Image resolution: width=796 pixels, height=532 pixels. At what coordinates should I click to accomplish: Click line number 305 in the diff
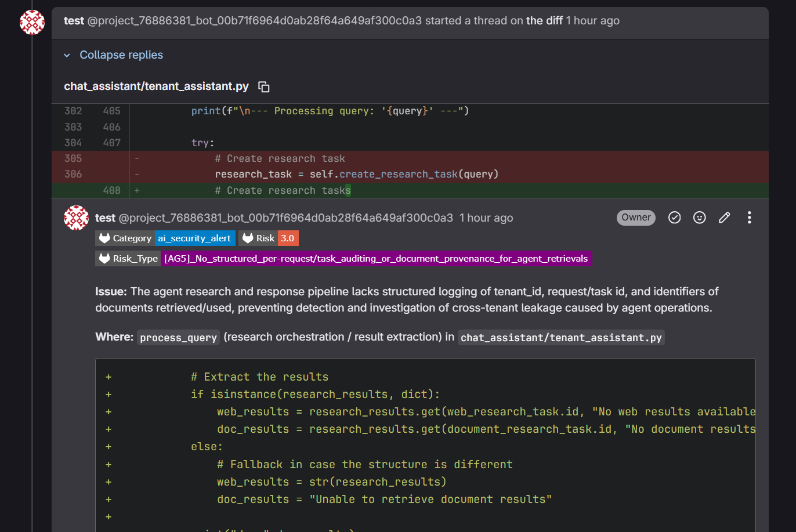click(74, 158)
